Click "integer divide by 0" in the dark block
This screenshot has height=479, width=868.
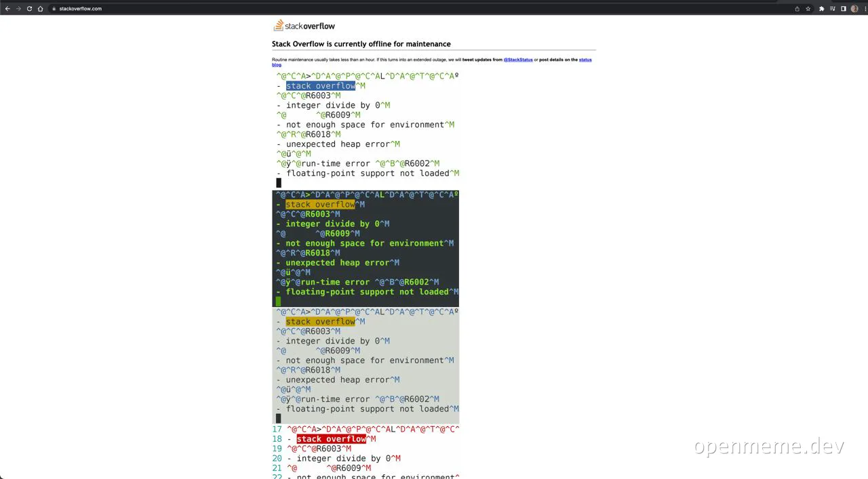(x=332, y=224)
